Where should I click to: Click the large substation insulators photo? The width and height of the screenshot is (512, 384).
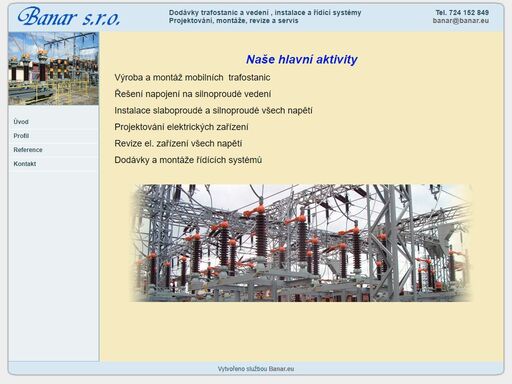tap(301, 243)
